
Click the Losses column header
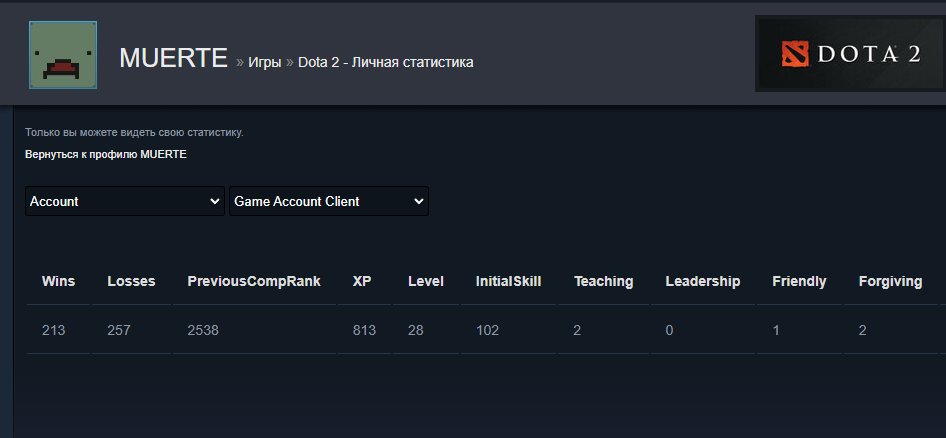tap(131, 281)
